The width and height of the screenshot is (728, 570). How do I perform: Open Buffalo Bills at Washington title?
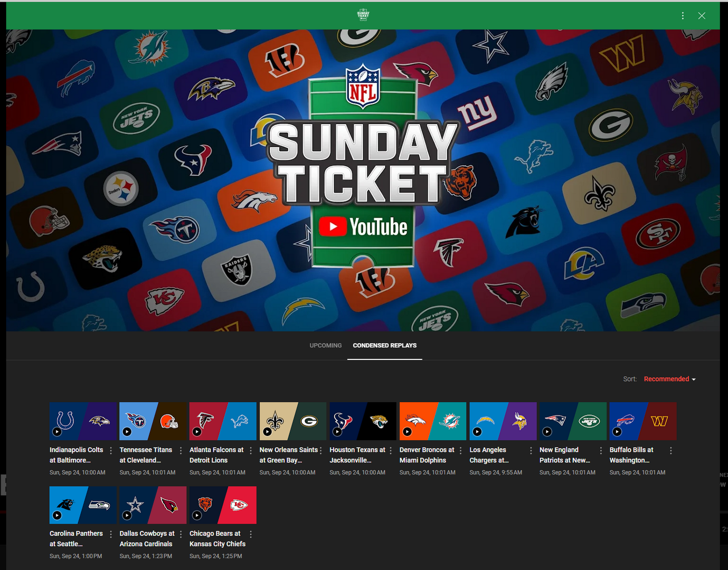(631, 455)
